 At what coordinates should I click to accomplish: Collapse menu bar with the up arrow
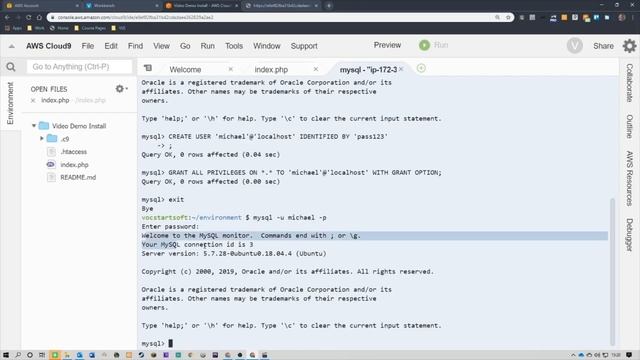12,46
